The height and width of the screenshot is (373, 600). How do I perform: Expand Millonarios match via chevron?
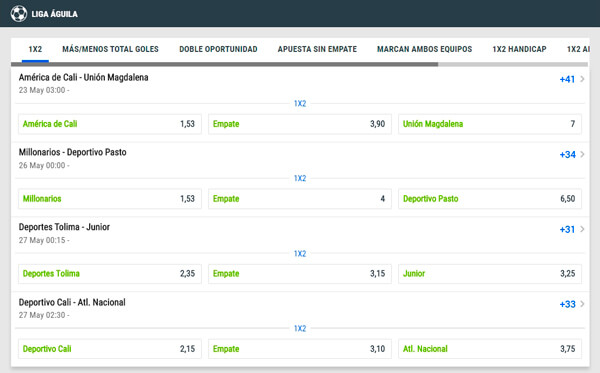point(582,154)
